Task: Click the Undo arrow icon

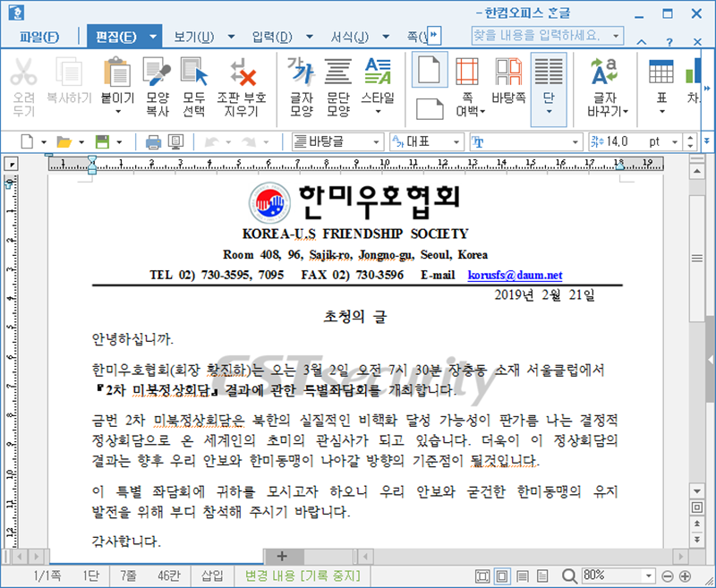Action: [211, 142]
